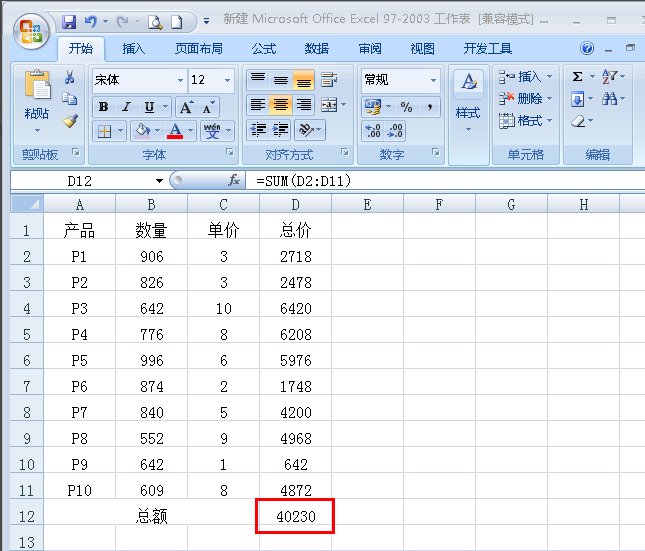This screenshot has height=551, width=645.
Task: Merge and center cells
Action: (x=329, y=105)
